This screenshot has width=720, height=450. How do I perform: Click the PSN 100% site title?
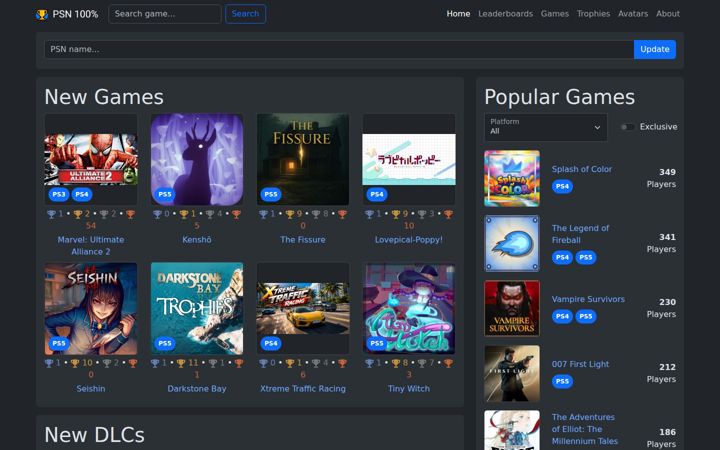pyautogui.click(x=75, y=14)
